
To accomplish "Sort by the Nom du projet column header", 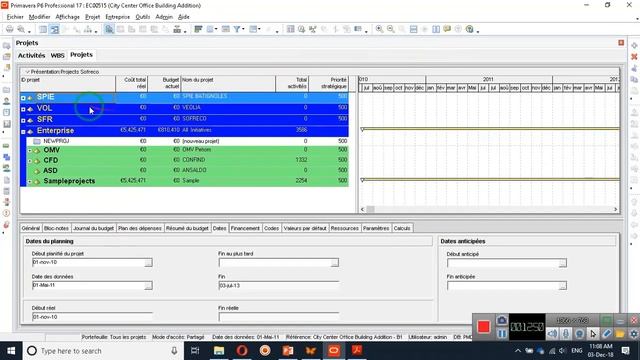I will click(228, 83).
